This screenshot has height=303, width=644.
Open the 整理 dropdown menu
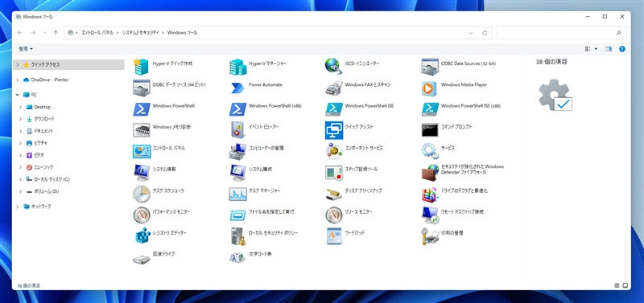[26, 49]
